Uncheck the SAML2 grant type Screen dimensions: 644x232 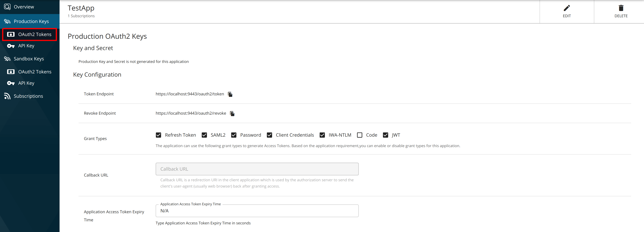(x=204, y=135)
